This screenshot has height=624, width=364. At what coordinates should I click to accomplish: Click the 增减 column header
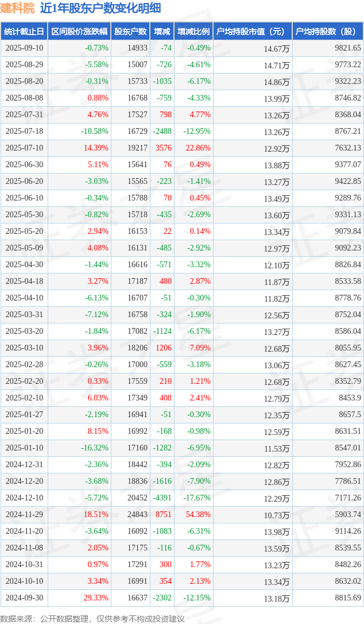[x=162, y=32]
